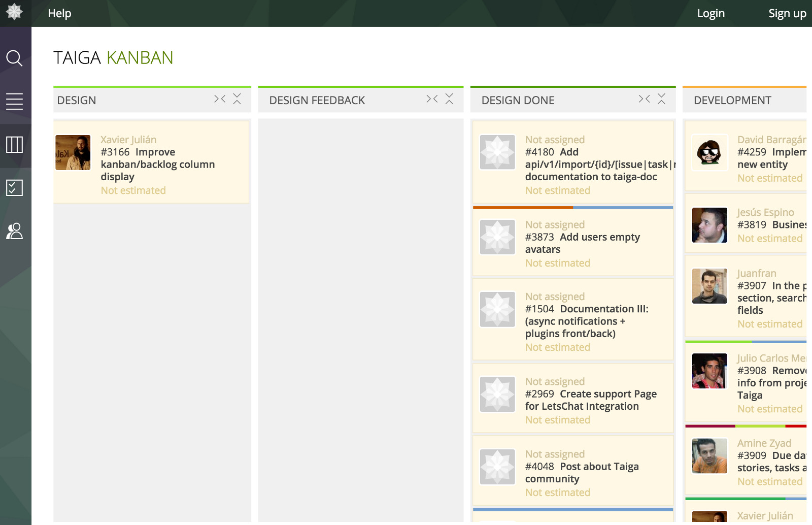Open story #3908 in the Development column

[772, 383]
